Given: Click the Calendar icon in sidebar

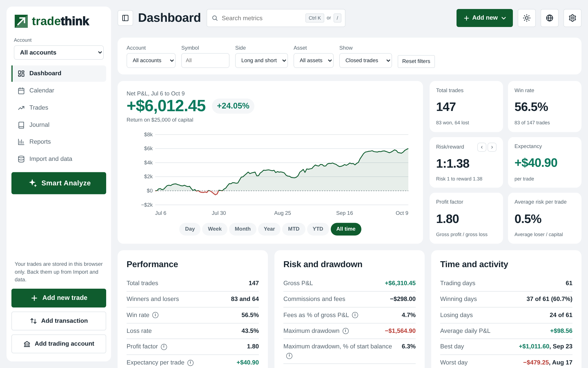Looking at the screenshot, I should click(21, 91).
